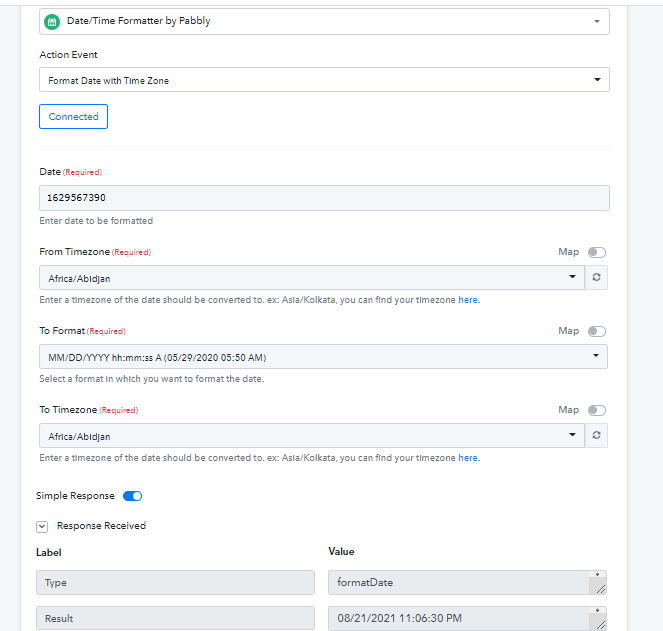Click the Date input field with 1629567390
The height and width of the screenshot is (631, 663).
[324, 198]
